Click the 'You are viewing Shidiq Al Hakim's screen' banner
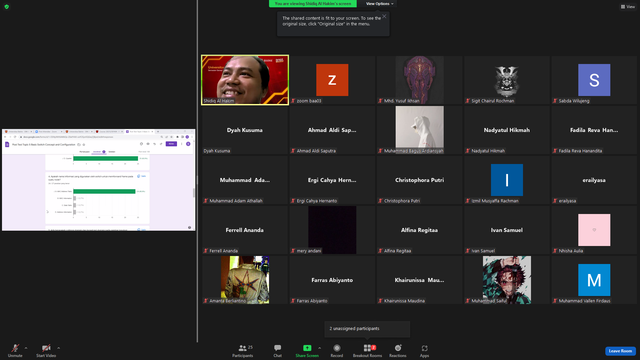The height and width of the screenshot is (360, 640). pos(313,4)
